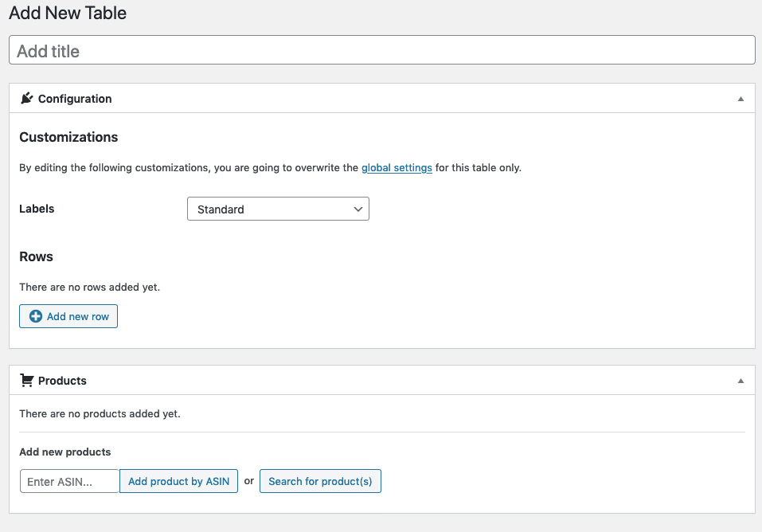Focus the Enter ASIN text field
This screenshot has height=532, width=762.
click(69, 481)
